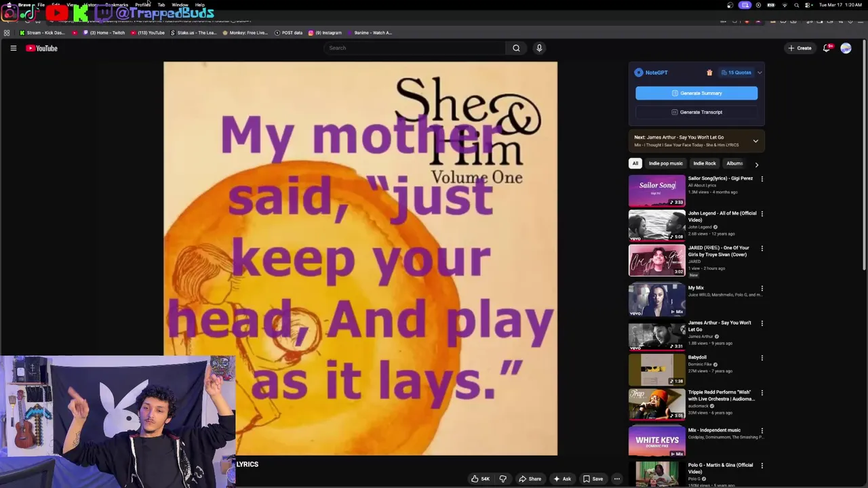Open options menu for John Legend video
Screen dimensions: 868x488
click(x=762, y=213)
